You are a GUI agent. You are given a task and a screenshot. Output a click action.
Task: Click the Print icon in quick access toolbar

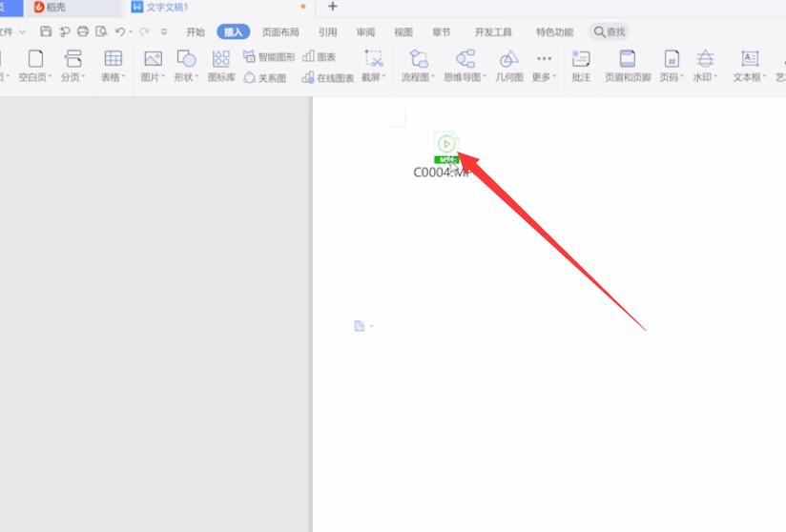click(x=83, y=31)
